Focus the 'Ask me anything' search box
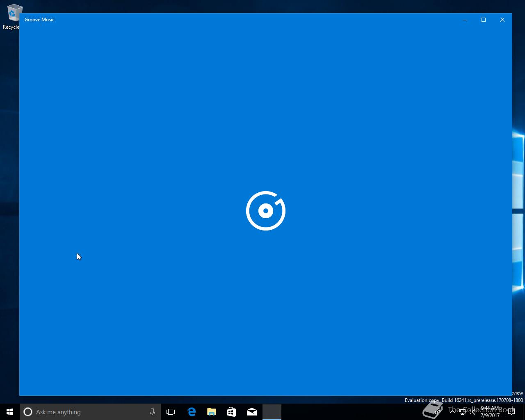Image resolution: width=525 pixels, height=420 pixels. coord(90,412)
